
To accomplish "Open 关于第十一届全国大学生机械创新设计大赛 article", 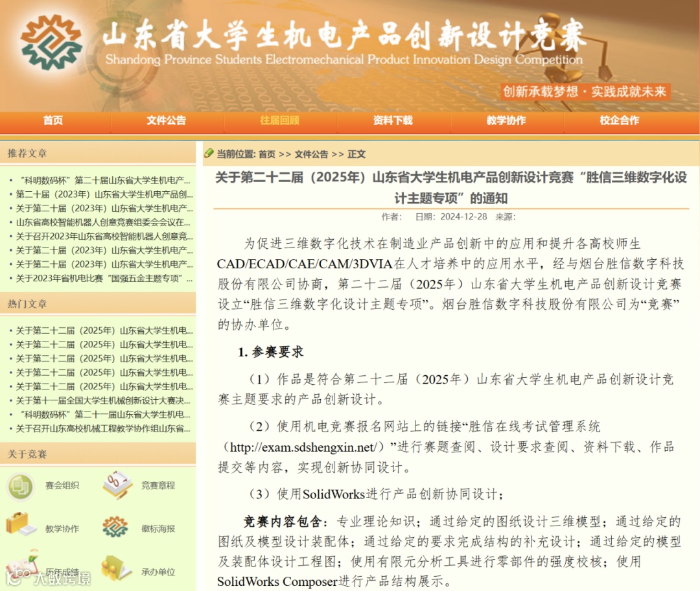I will (x=104, y=400).
